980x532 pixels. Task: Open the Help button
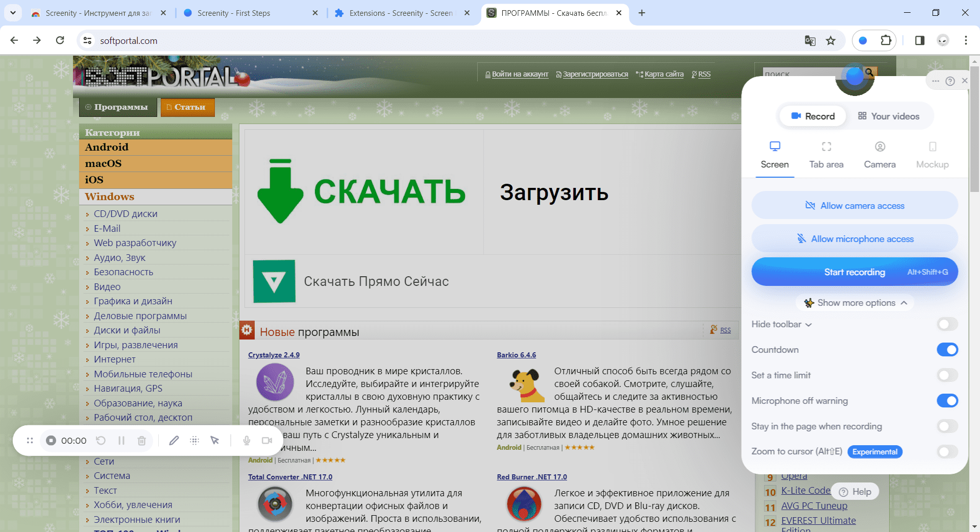pyautogui.click(x=855, y=492)
